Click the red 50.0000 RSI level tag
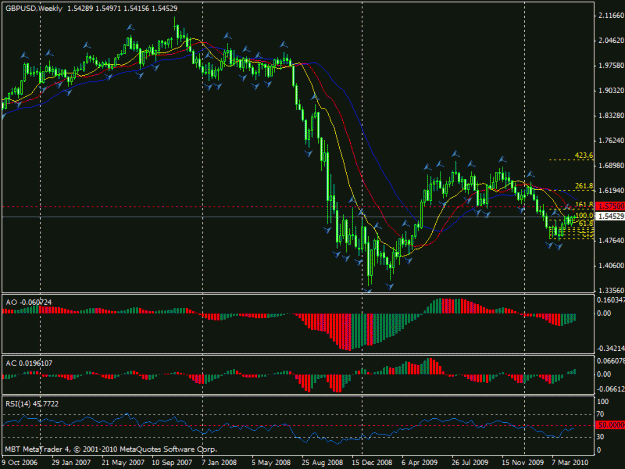The height and width of the screenshot is (469, 625). (610, 425)
